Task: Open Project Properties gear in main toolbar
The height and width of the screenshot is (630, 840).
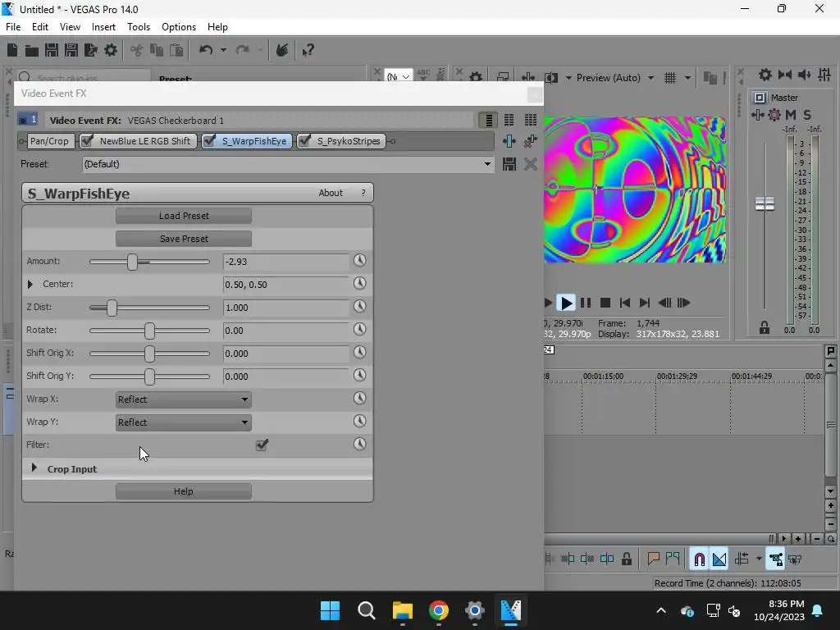Action: pyautogui.click(x=111, y=50)
